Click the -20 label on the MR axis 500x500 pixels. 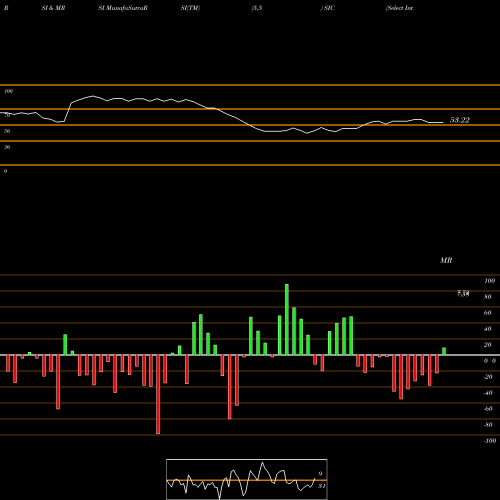click(487, 377)
